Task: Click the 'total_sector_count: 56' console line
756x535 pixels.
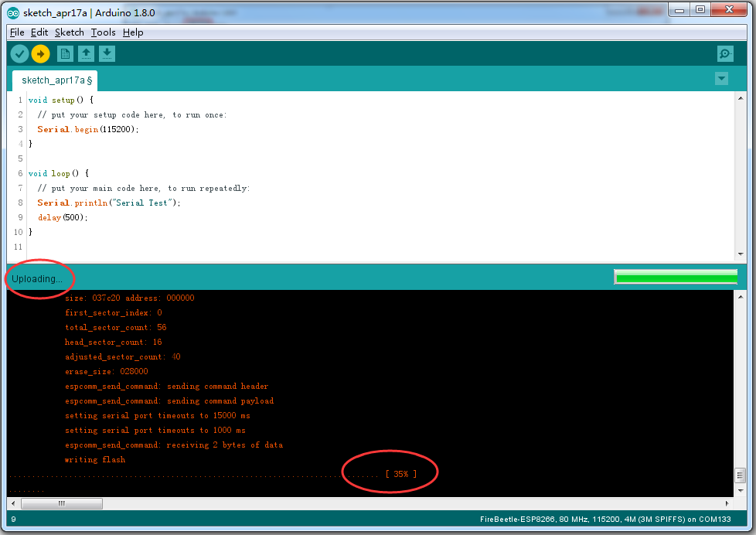Action: pyautogui.click(x=116, y=328)
